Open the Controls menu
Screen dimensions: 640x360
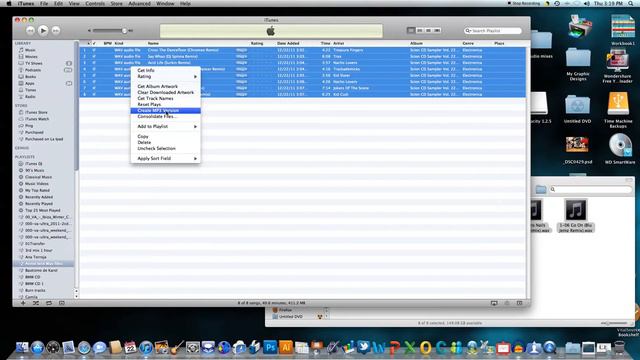click(95, 3)
